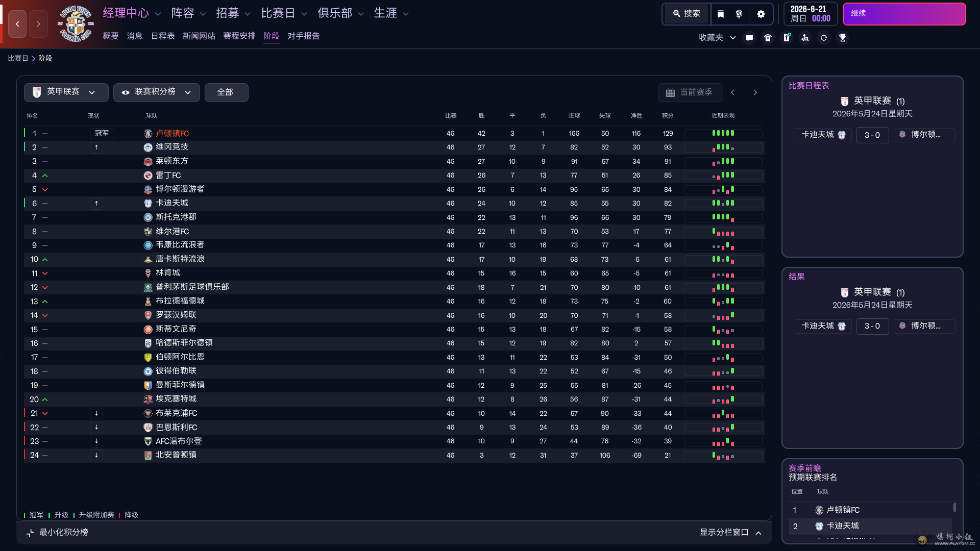This screenshot has height=551, width=980.
Task: Click the trophy icon in the toolbar
Action: (843, 37)
